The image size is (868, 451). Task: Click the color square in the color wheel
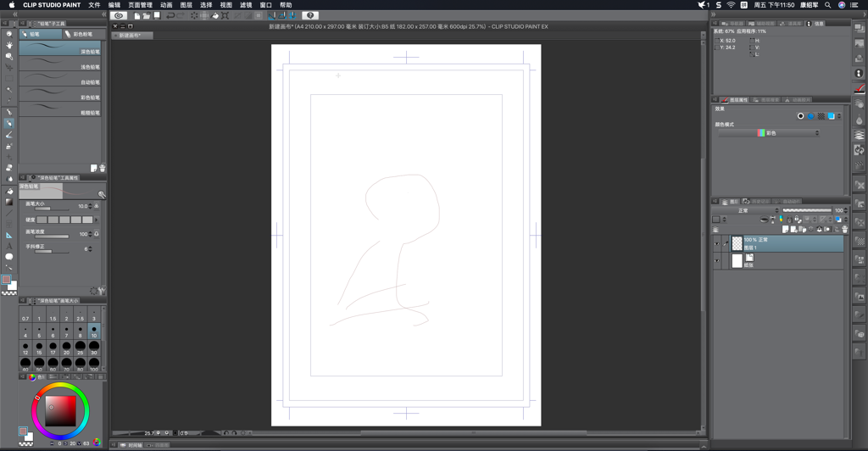click(59, 410)
